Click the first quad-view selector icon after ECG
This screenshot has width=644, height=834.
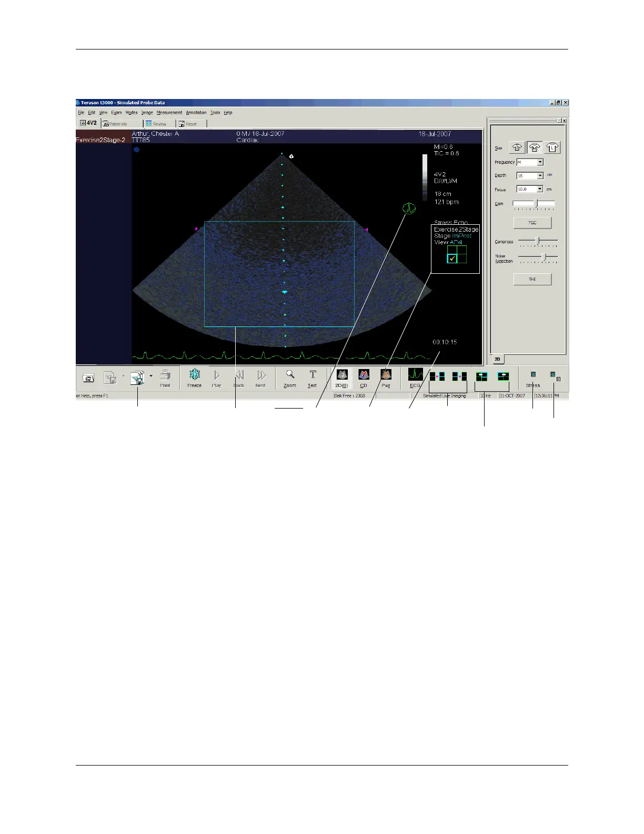click(x=437, y=376)
